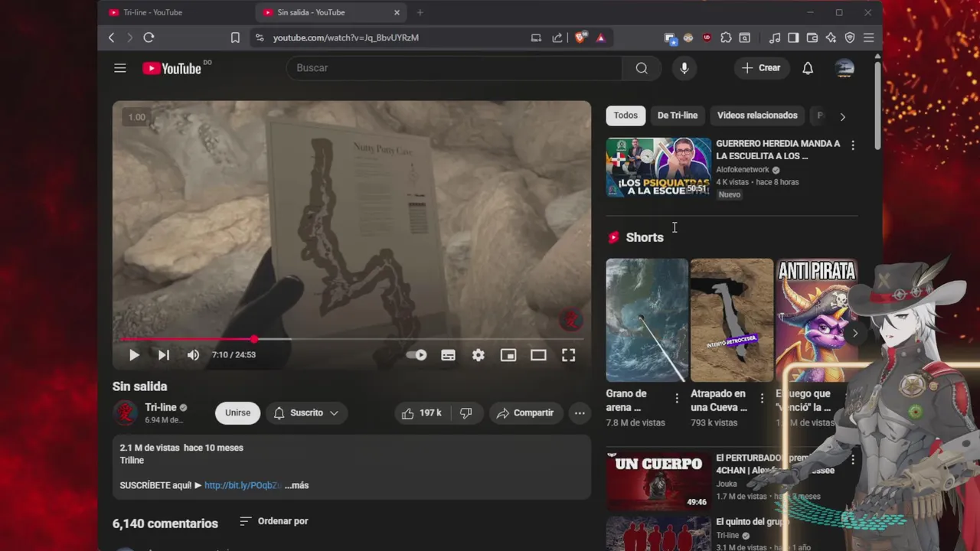This screenshot has height=551, width=980.
Task: Show more filter chips with the arrow
Action: pos(842,116)
